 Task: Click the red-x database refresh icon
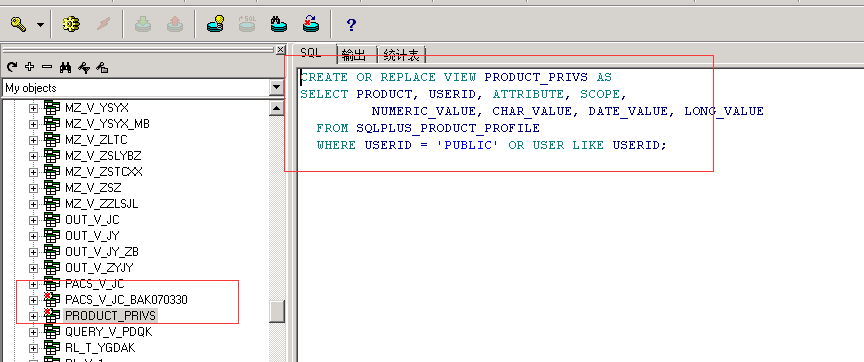click(311, 24)
